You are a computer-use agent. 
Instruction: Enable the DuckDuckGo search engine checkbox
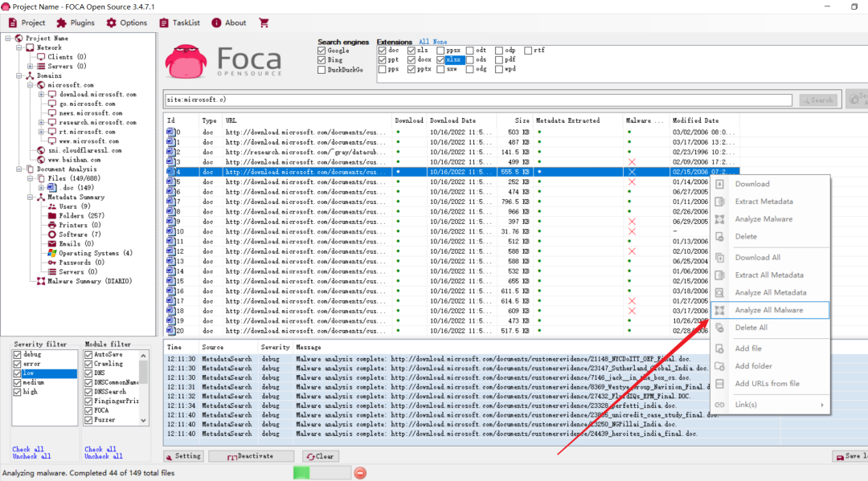tap(321, 70)
